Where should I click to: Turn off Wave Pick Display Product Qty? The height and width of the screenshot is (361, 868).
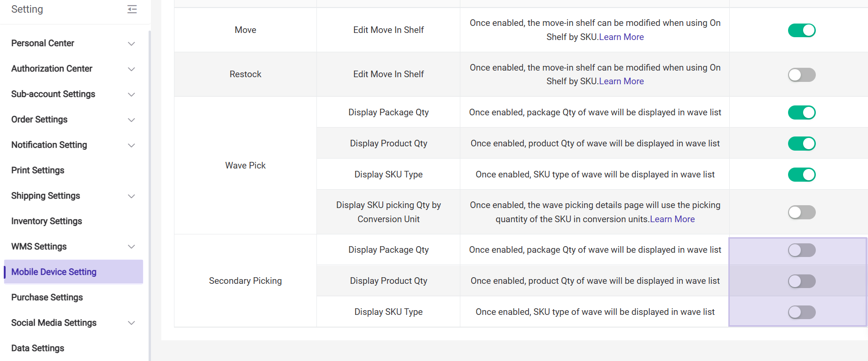pos(802,144)
